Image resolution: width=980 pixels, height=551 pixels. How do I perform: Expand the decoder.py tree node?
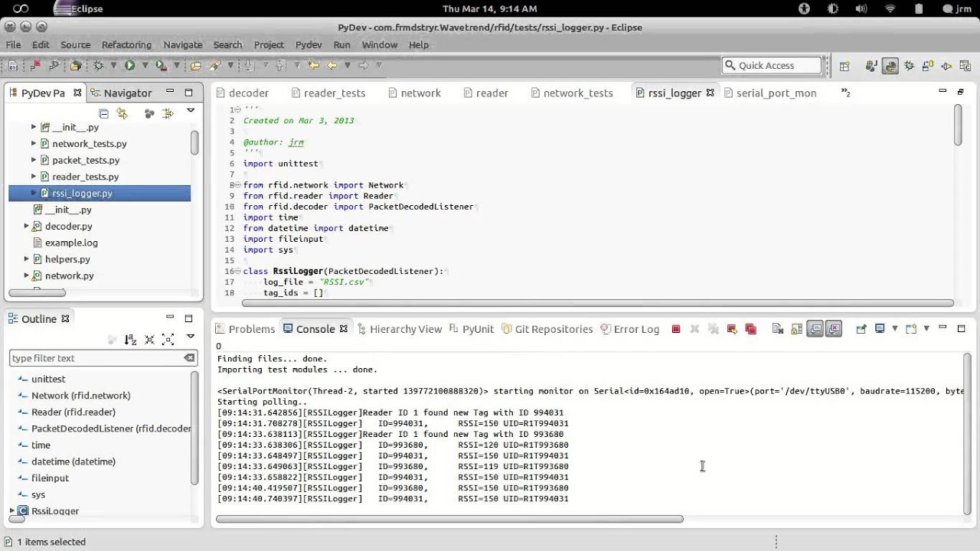click(27, 227)
